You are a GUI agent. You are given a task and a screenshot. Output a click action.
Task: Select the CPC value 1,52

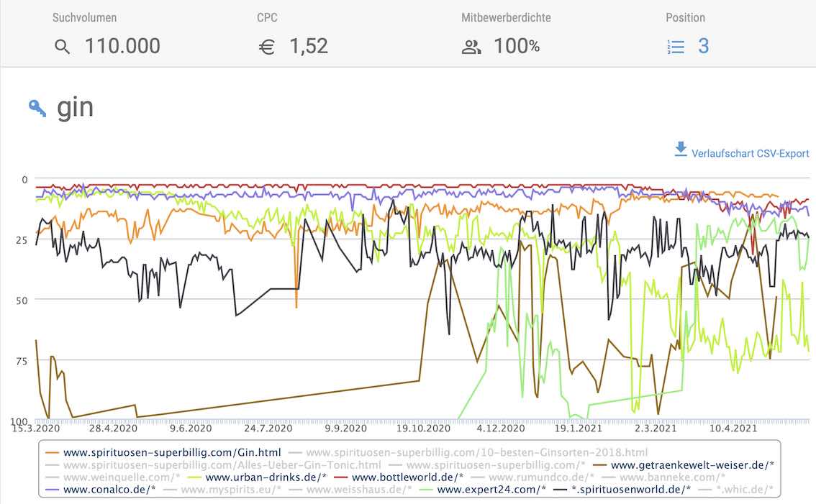pos(309,46)
